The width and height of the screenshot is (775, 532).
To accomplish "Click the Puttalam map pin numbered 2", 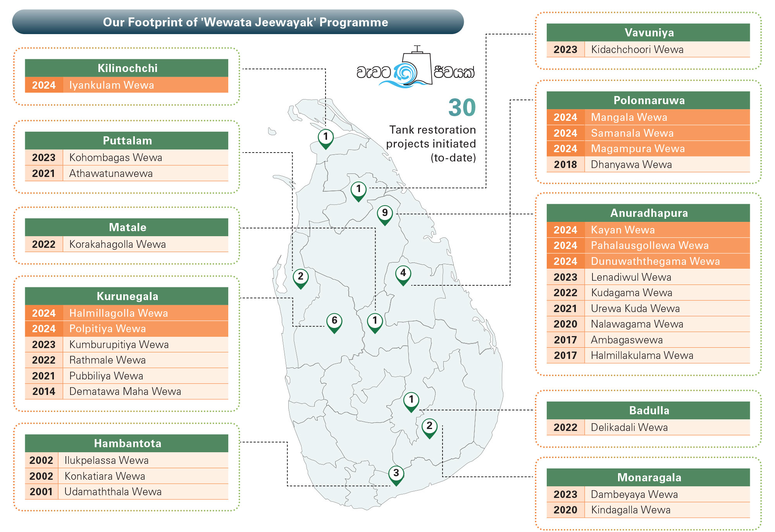I will click(x=300, y=279).
